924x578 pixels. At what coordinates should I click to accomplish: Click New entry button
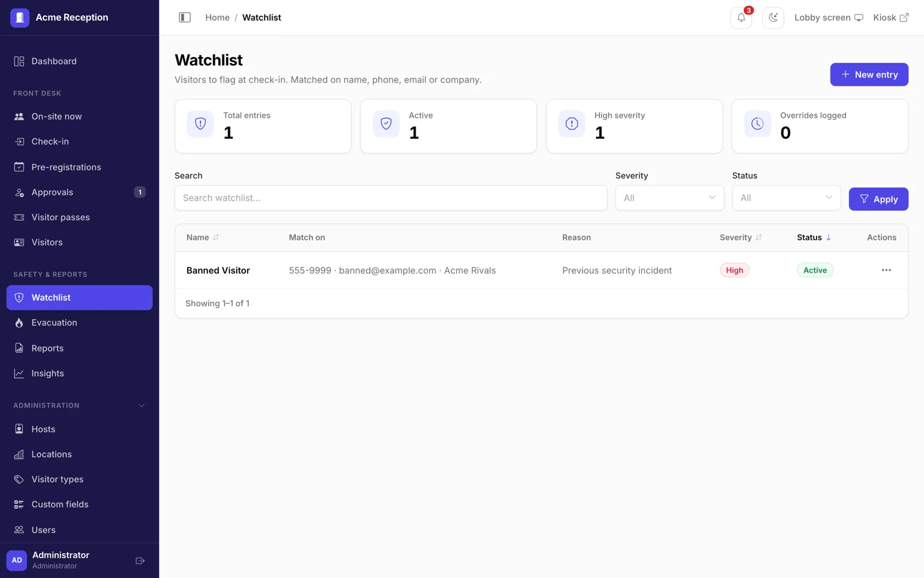(x=869, y=75)
